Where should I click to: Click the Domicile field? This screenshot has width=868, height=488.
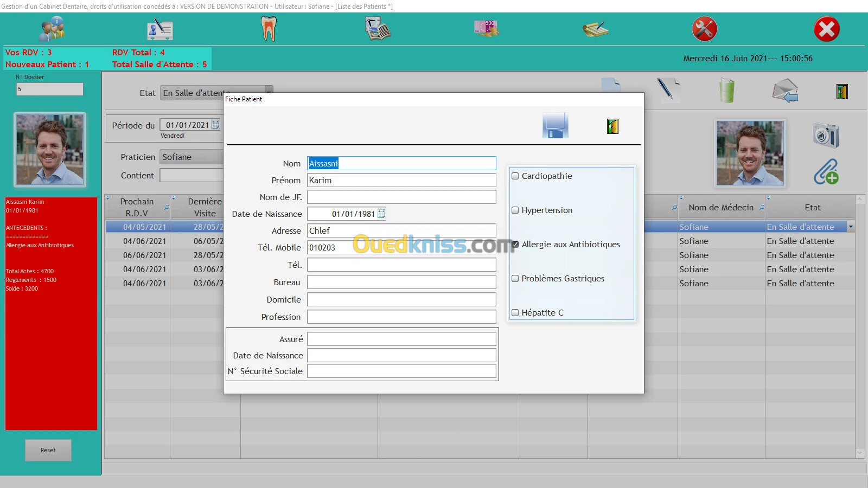point(401,299)
